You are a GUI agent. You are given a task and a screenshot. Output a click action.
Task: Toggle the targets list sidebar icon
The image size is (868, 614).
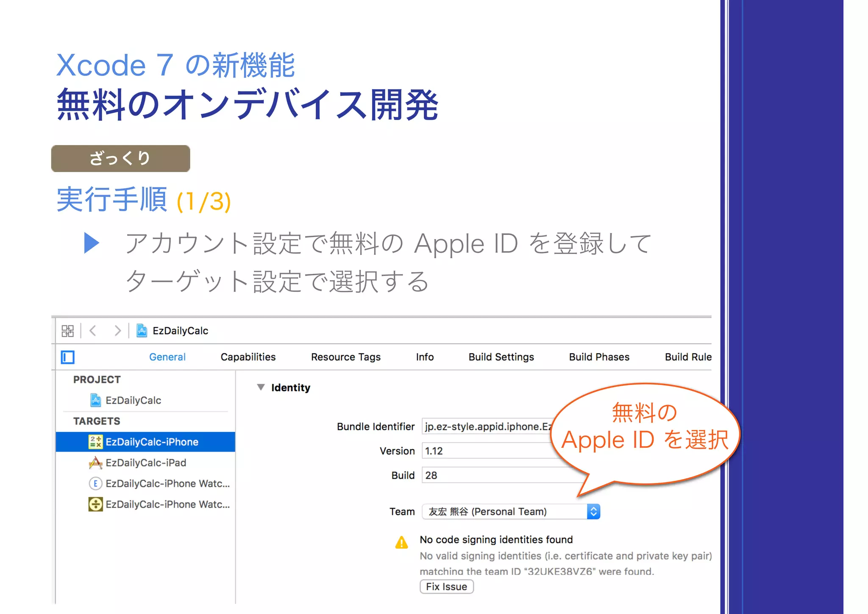tap(68, 357)
